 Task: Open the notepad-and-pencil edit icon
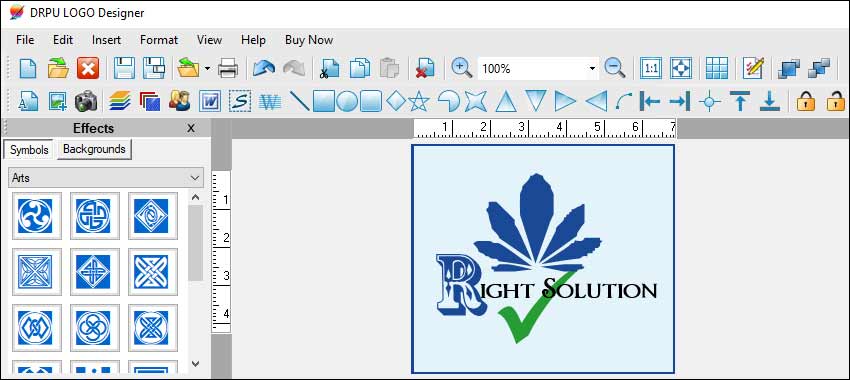754,69
